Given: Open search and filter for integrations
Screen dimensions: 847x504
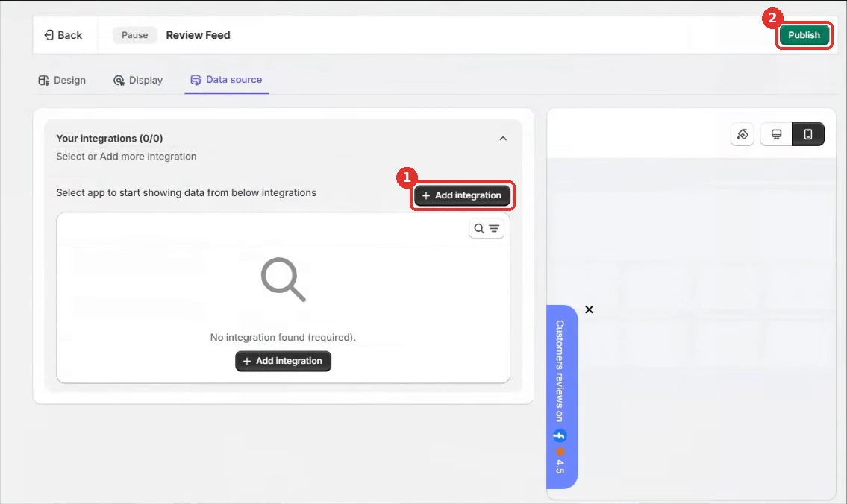Looking at the screenshot, I should (486, 228).
